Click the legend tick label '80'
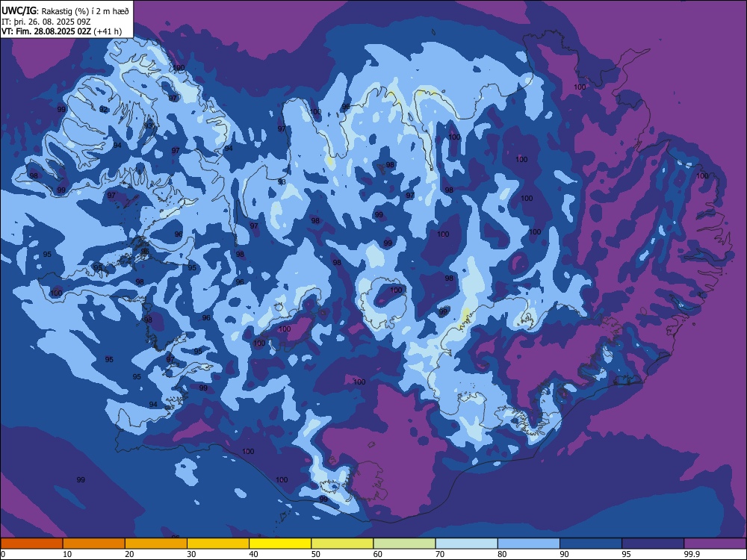This screenshot has width=747, height=560. [502, 554]
